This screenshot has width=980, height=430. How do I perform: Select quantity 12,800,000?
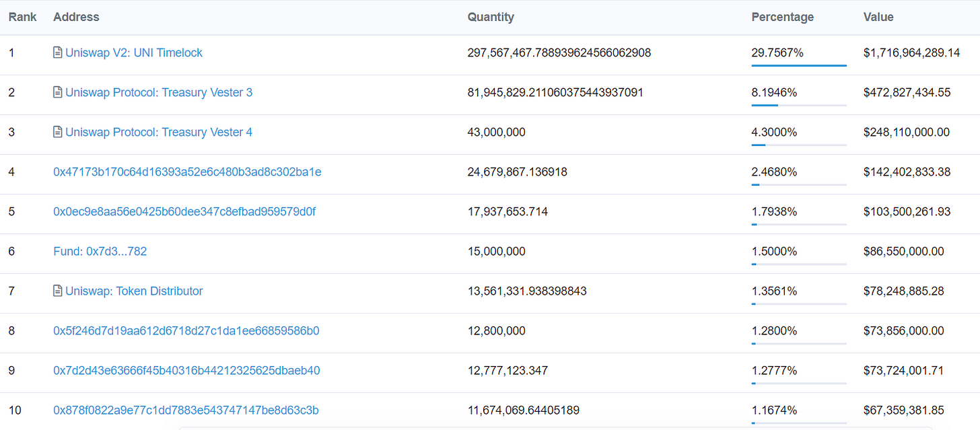497,330
